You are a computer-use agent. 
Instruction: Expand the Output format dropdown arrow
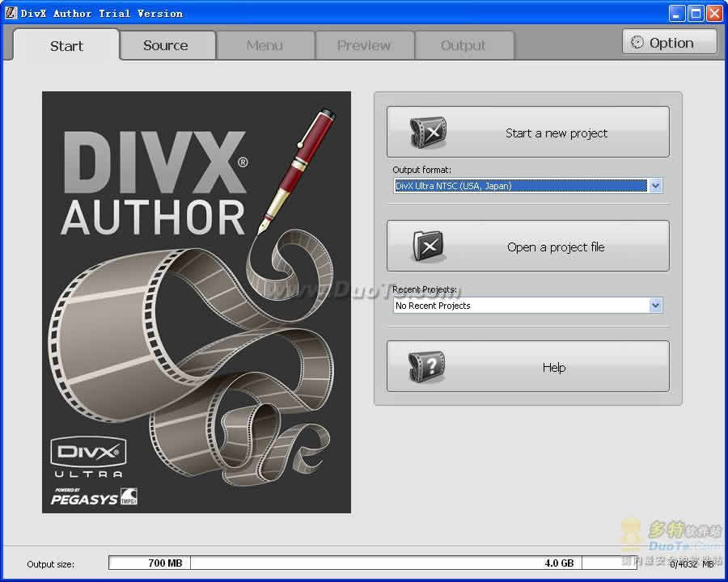click(655, 186)
